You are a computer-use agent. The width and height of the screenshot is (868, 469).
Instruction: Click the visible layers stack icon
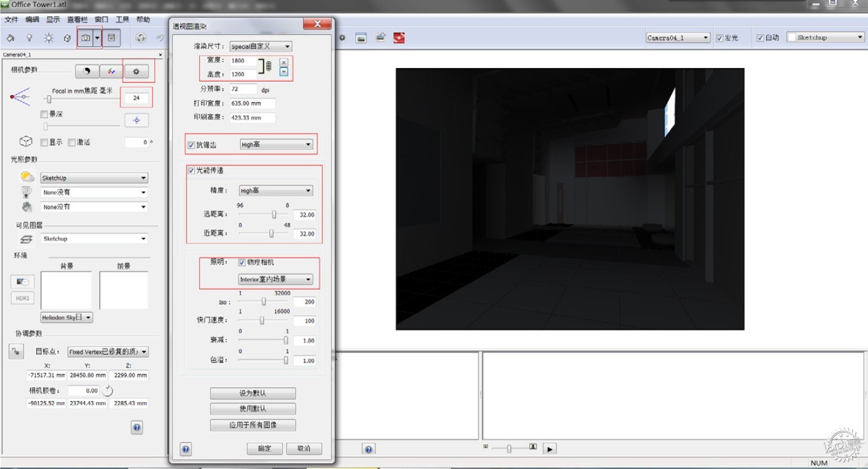(x=27, y=239)
